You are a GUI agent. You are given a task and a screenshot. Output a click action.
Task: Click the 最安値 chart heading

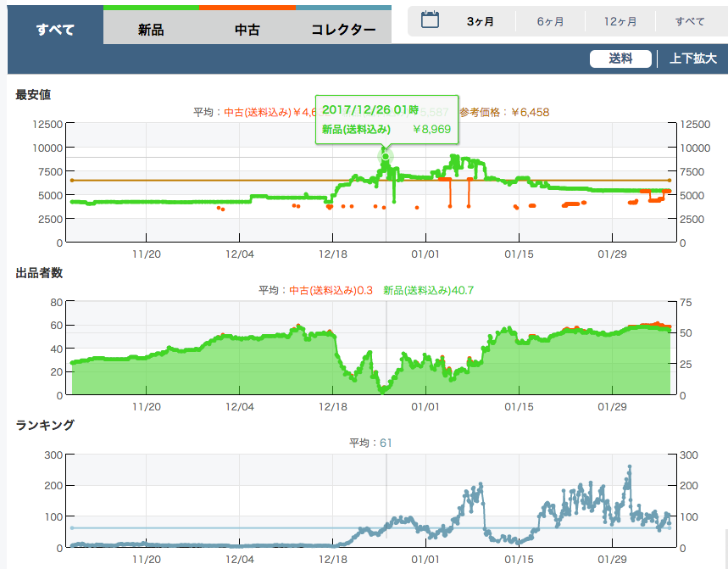pyautogui.click(x=33, y=95)
